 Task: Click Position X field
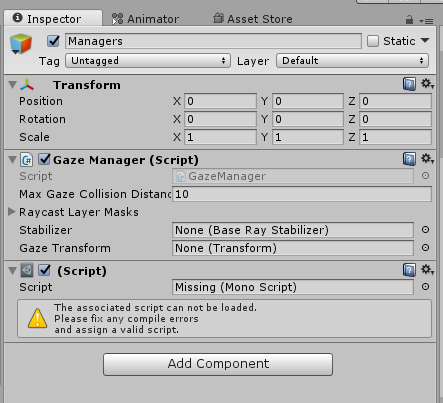[x=220, y=101]
